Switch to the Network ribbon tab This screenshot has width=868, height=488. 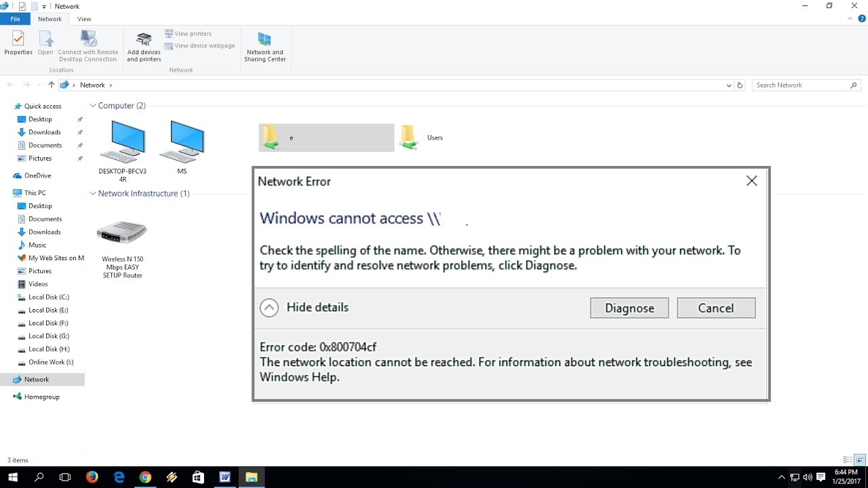pos(50,19)
